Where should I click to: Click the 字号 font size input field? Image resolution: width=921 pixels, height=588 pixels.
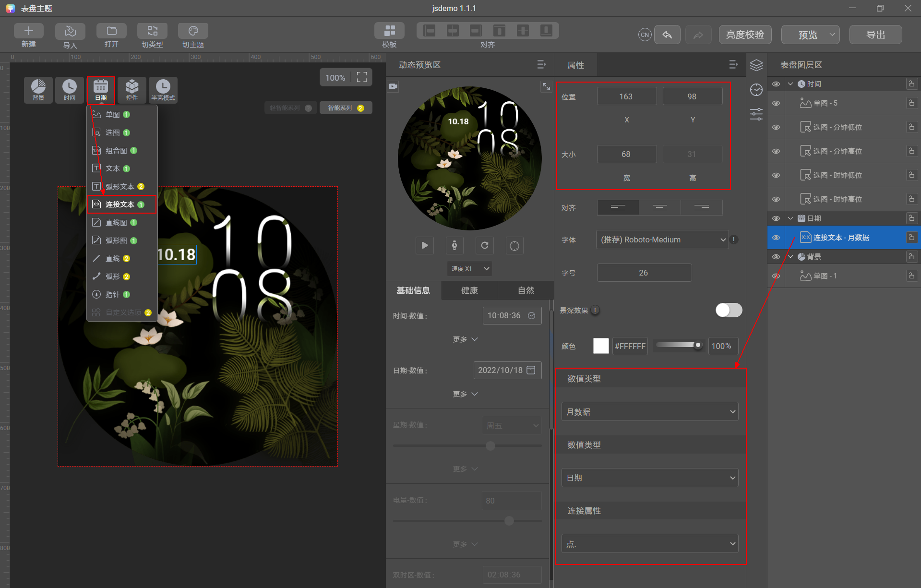coord(644,273)
